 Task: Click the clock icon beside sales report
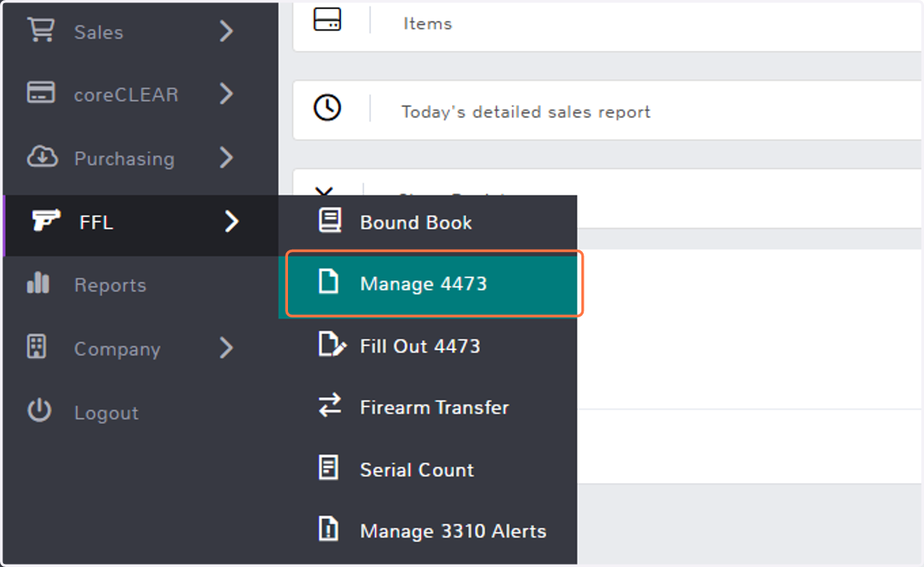327,108
